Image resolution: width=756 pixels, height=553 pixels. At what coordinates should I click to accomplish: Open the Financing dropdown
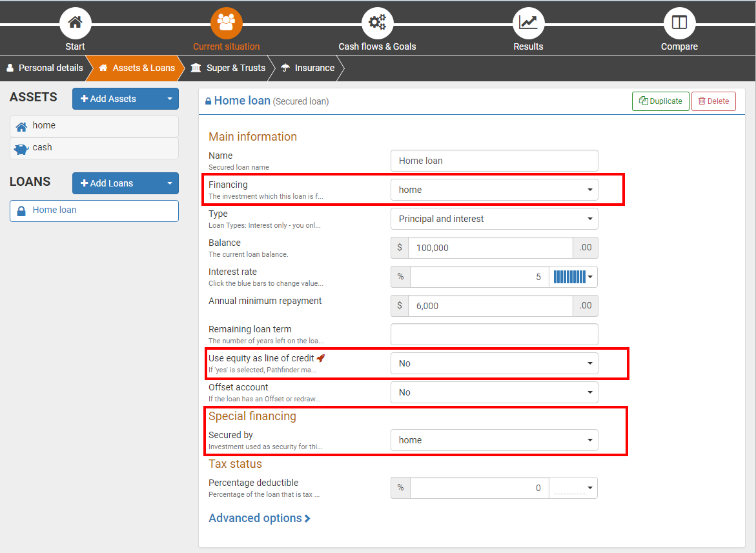pyautogui.click(x=494, y=190)
